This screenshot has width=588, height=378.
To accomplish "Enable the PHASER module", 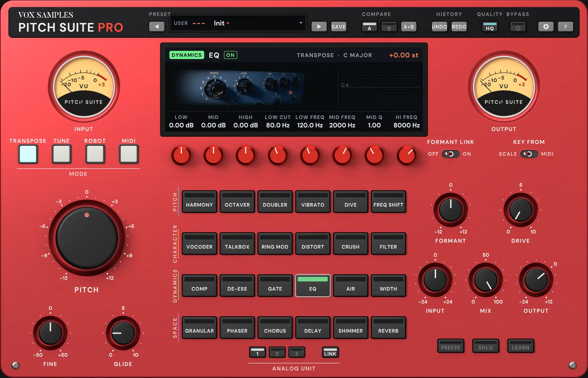I will pyautogui.click(x=237, y=327).
